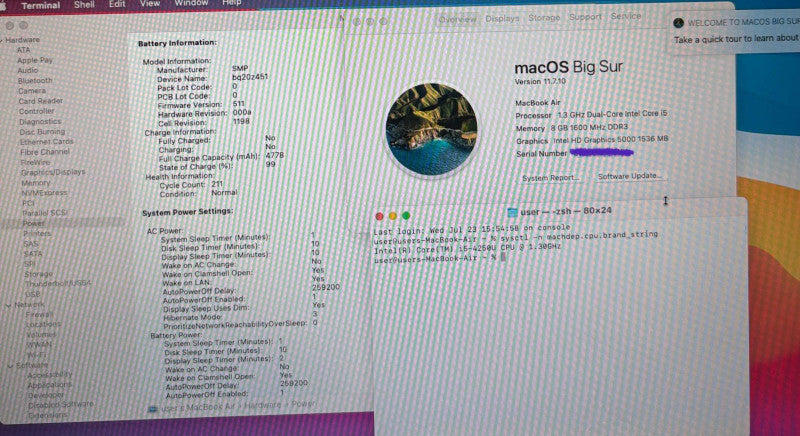This screenshot has height=436, width=800.
Task: Select Printers in the sidebar
Action: click(37, 234)
